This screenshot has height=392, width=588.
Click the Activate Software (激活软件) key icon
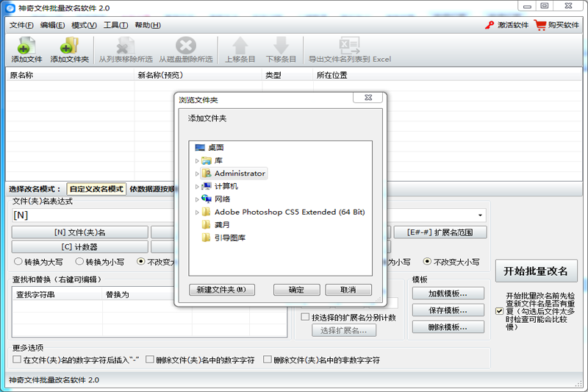(490, 25)
